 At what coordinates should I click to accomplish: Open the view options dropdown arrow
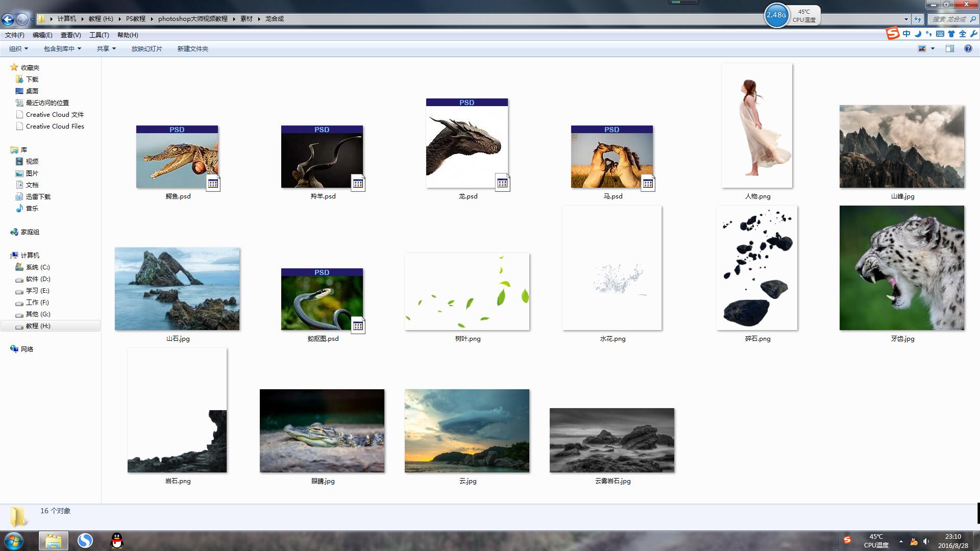933,48
